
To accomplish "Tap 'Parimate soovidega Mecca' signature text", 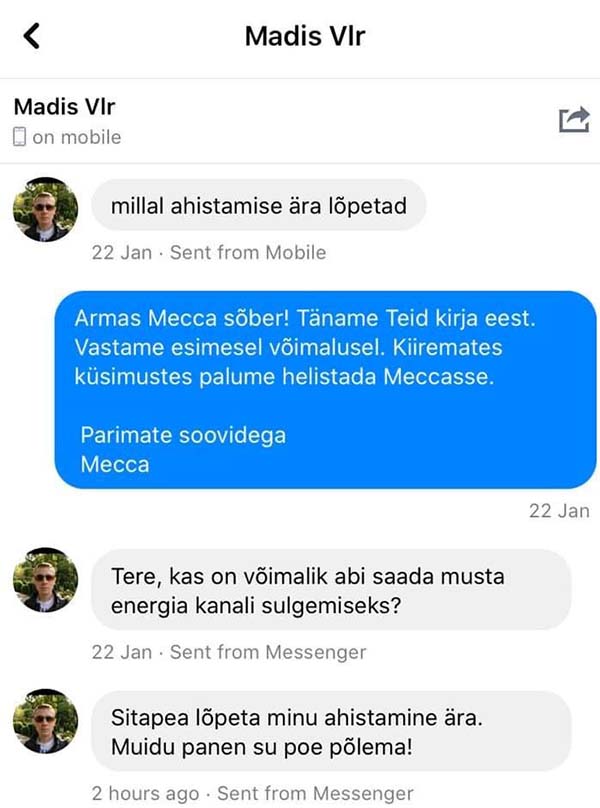I will click(x=183, y=449).
